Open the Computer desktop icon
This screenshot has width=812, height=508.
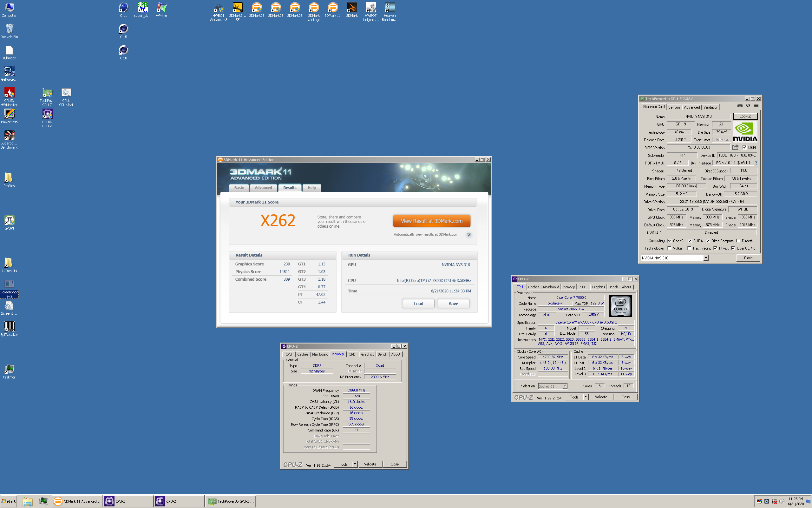pos(9,10)
